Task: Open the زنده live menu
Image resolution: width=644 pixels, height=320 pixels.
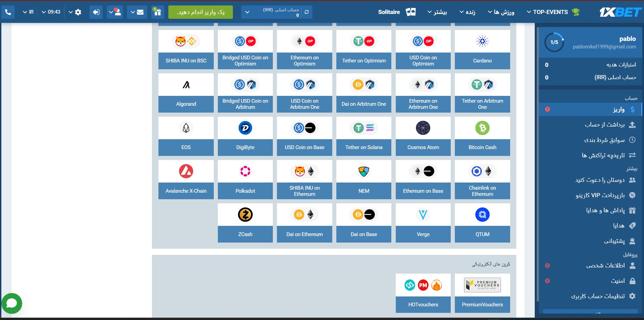Action: [467, 12]
